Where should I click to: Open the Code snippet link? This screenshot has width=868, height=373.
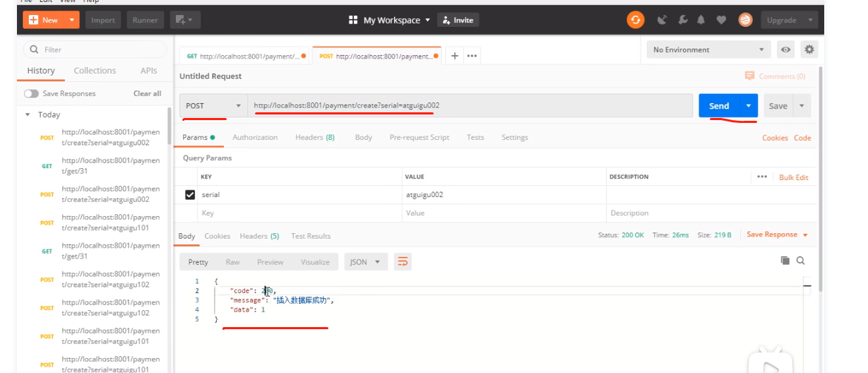click(802, 138)
